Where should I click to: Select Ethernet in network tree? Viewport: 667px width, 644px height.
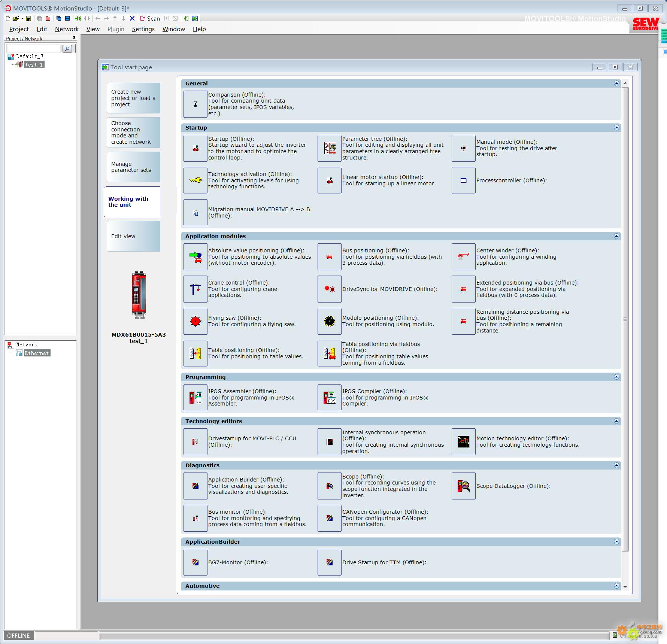click(37, 353)
